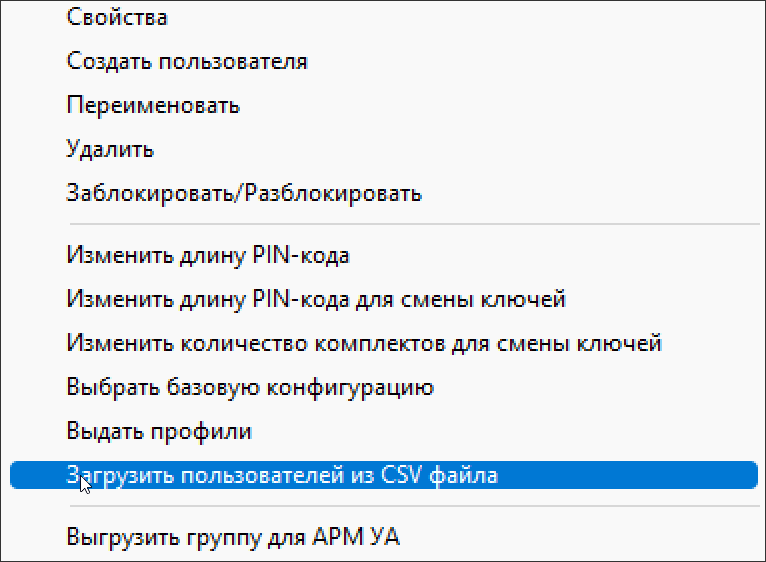Choose Выгрузить группу для АРМ УА
The height and width of the screenshot is (562, 766).
pos(233,537)
